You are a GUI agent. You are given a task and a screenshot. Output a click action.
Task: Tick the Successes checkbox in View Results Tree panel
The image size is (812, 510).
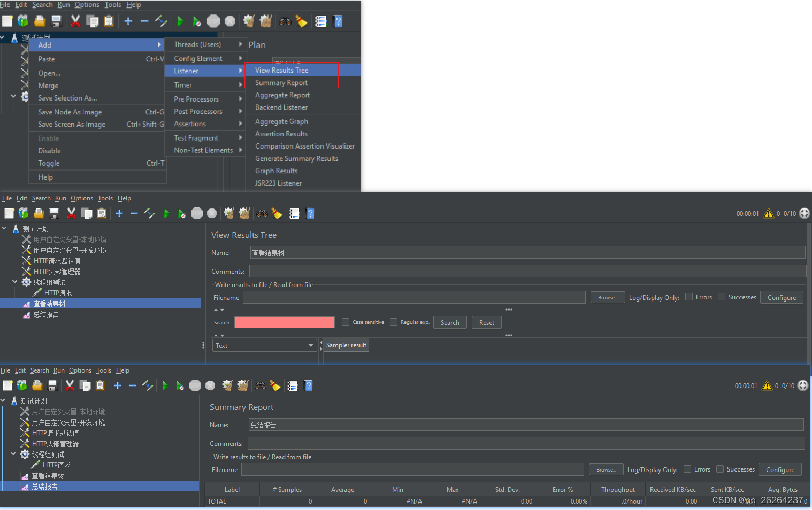[x=722, y=297]
